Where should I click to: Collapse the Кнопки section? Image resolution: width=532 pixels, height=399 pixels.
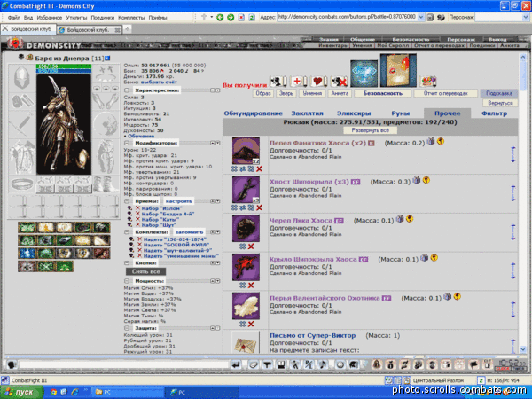click(127, 263)
